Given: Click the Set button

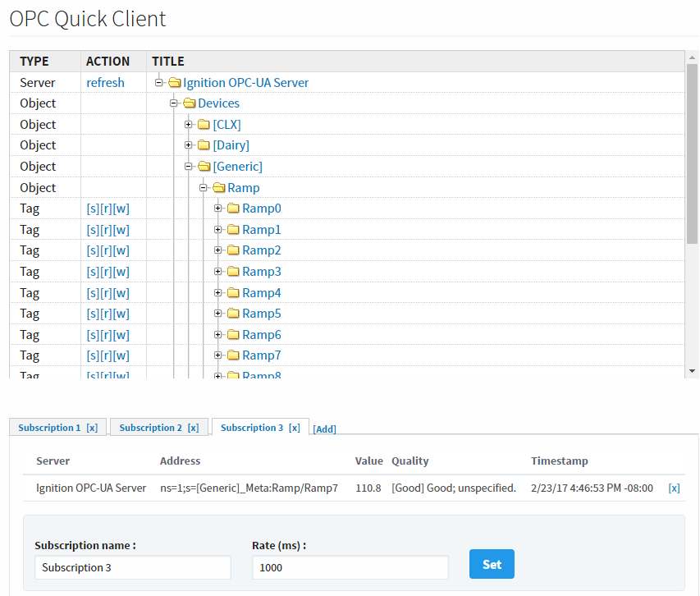Looking at the screenshot, I should point(492,564).
